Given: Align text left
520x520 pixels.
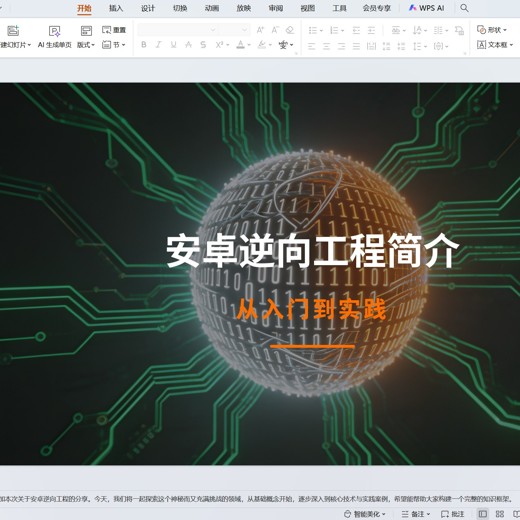Looking at the screenshot, I should (x=311, y=46).
